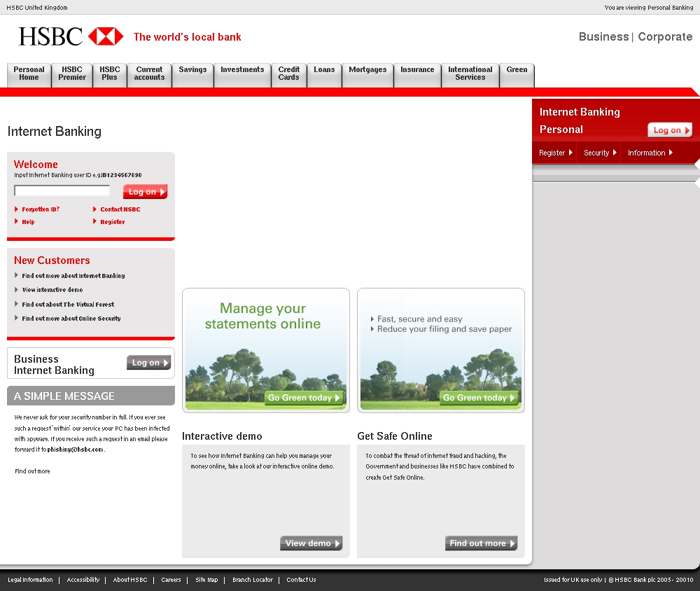Open Contact Us footer link

[x=301, y=580]
